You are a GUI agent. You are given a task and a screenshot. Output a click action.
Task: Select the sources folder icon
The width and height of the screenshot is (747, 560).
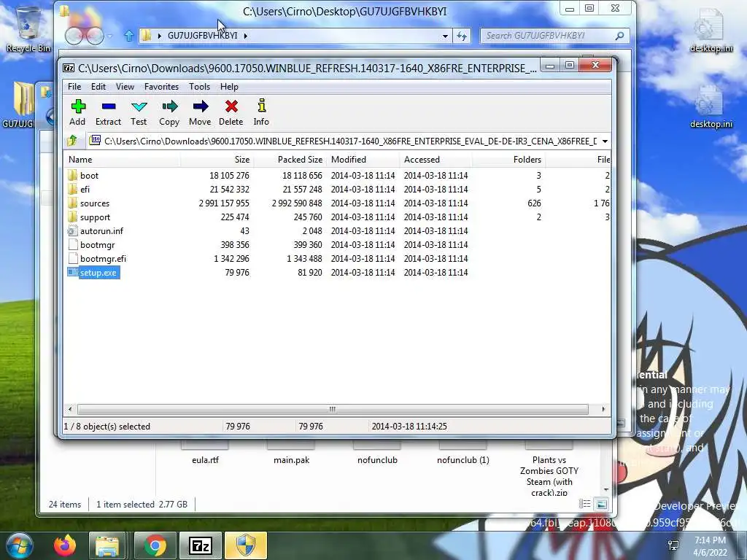(72, 203)
